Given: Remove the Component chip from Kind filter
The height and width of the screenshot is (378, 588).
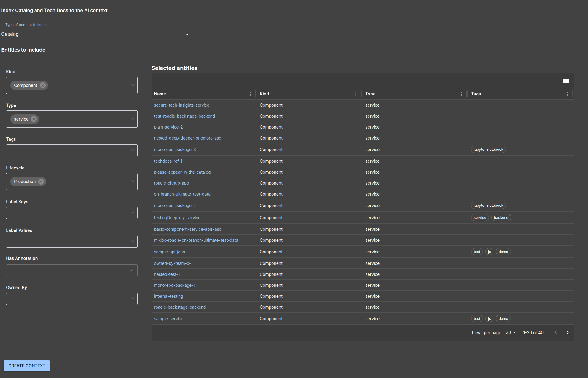Looking at the screenshot, I should pos(43,85).
